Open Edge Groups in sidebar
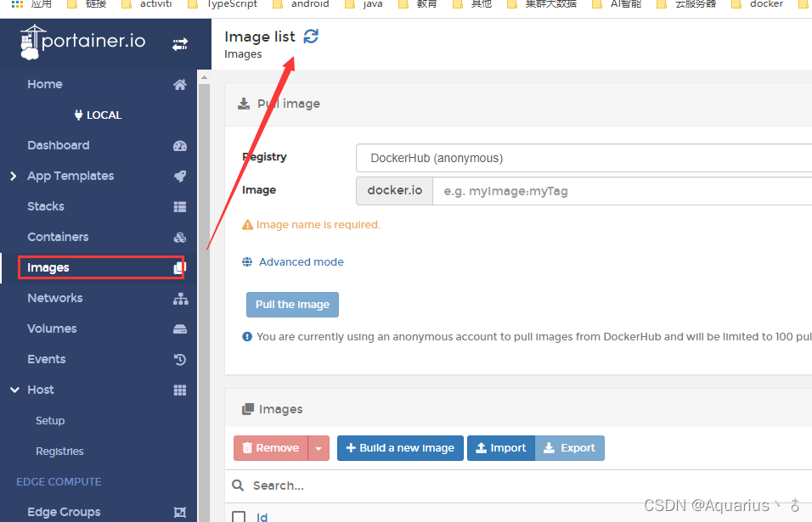Screen dimensions: 812x522 point(64,512)
